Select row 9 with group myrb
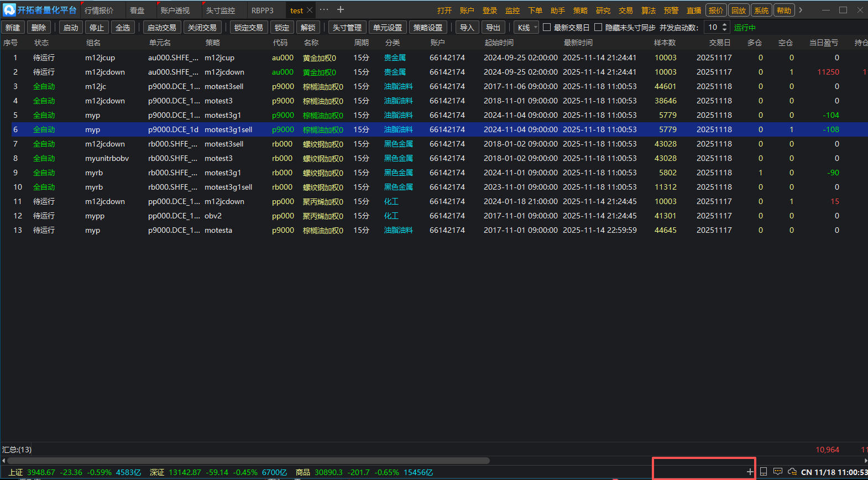 click(94, 173)
